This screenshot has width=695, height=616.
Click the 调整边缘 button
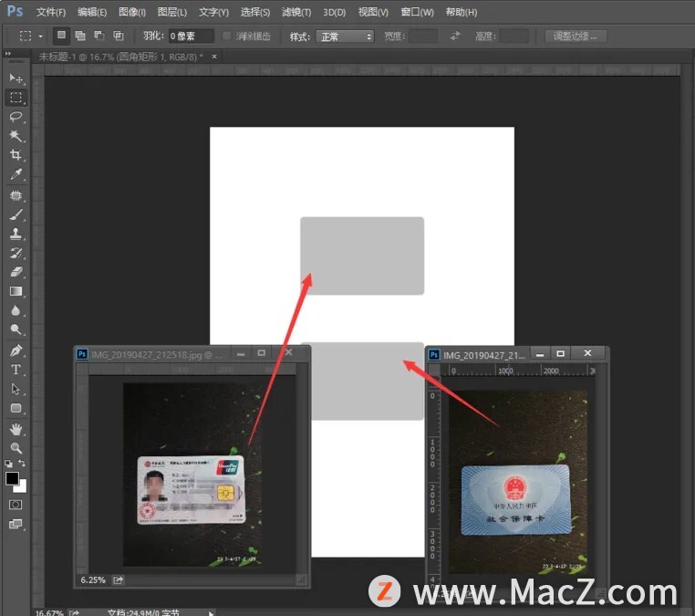(x=576, y=37)
